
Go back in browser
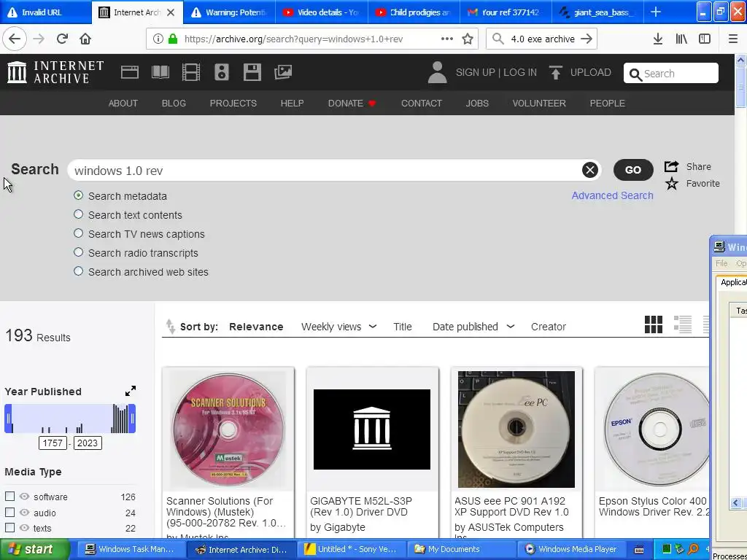15,39
